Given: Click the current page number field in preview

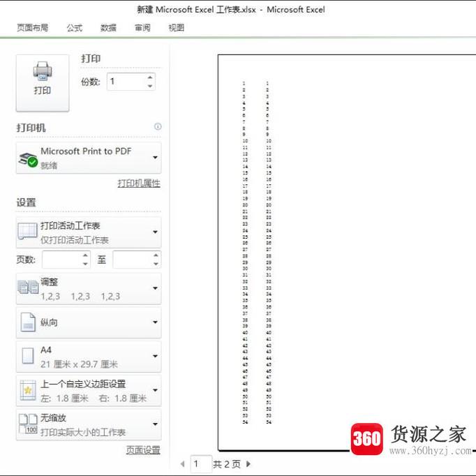Looking at the screenshot, I should click(201, 464).
